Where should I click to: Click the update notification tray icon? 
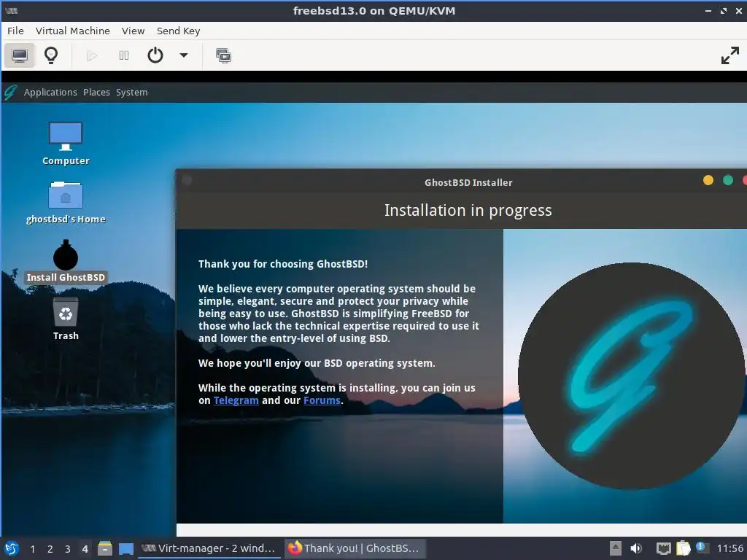point(702,548)
